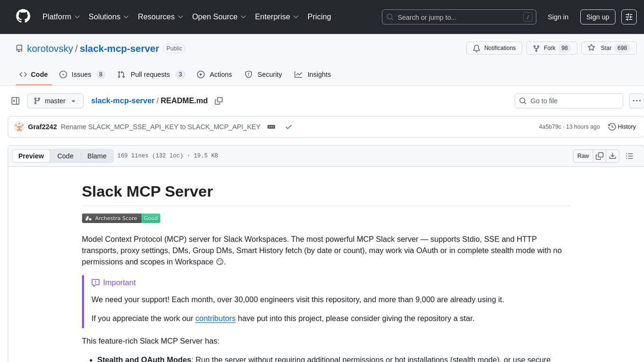Screen dimensions: 644x362
Task: Expand the Platform menu
Action: point(61,17)
